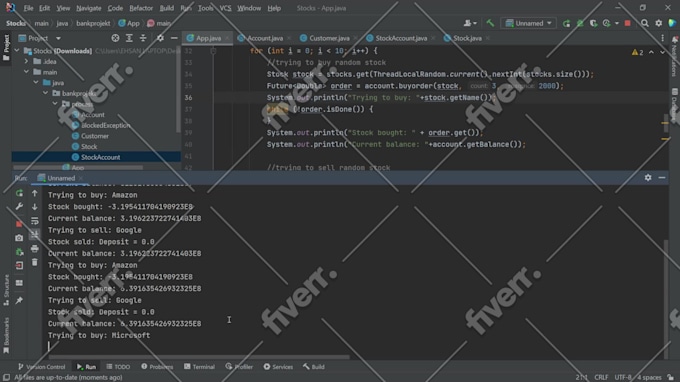Viewport: 680px width, 382px height.
Task: Click the red Stop icon in top toolbar
Action: [x=628, y=23]
